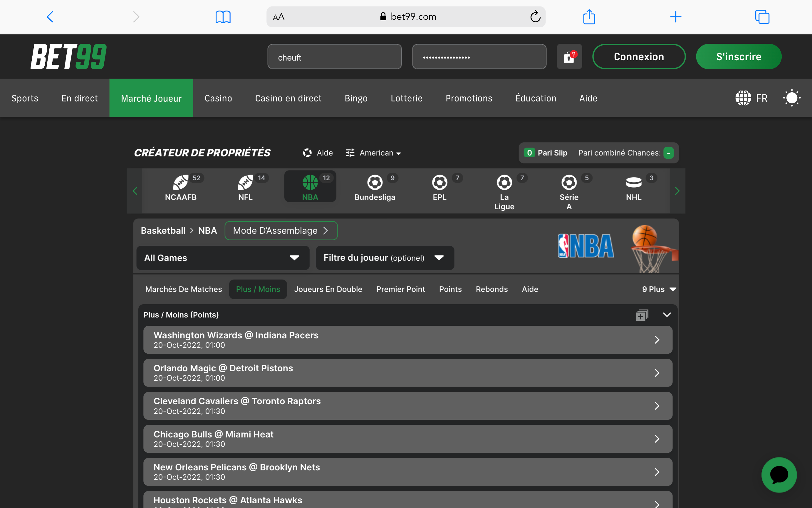Choose the Bundesliga soccer icon
The height and width of the screenshot is (508, 812).
click(x=375, y=183)
